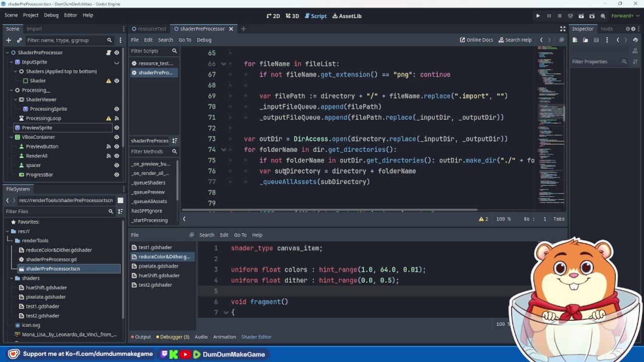Collapse the ShaderPreProcessor root node
The width and height of the screenshot is (644, 362).
tap(7, 53)
